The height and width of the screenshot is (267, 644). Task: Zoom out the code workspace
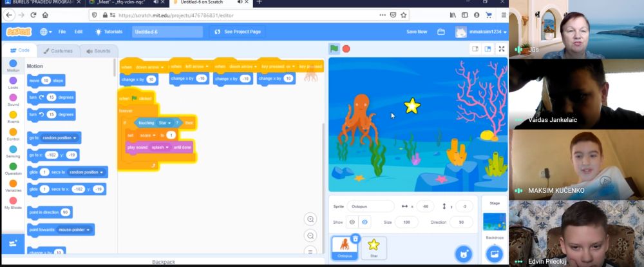(310, 236)
